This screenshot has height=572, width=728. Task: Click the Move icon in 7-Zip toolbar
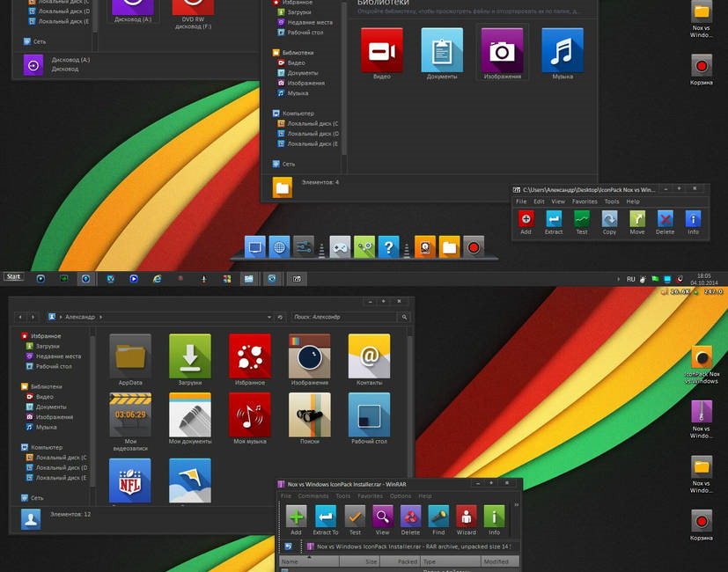pyautogui.click(x=636, y=220)
